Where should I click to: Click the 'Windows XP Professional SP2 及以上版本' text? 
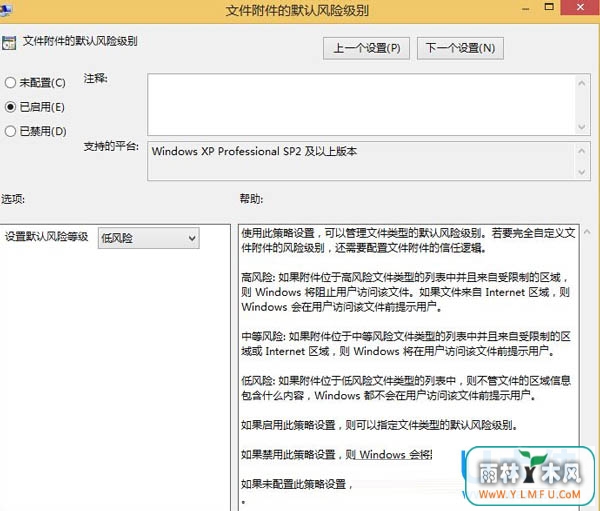click(x=254, y=151)
